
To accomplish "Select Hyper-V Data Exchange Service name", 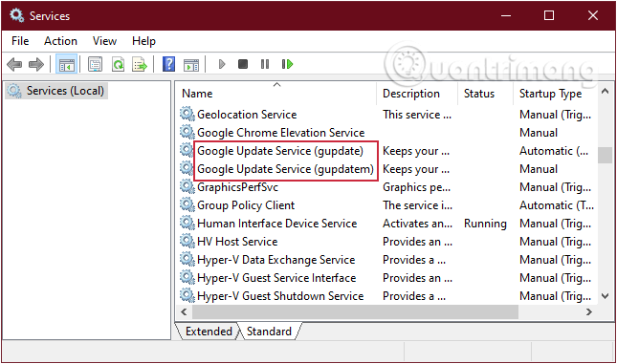I will pyautogui.click(x=276, y=260).
